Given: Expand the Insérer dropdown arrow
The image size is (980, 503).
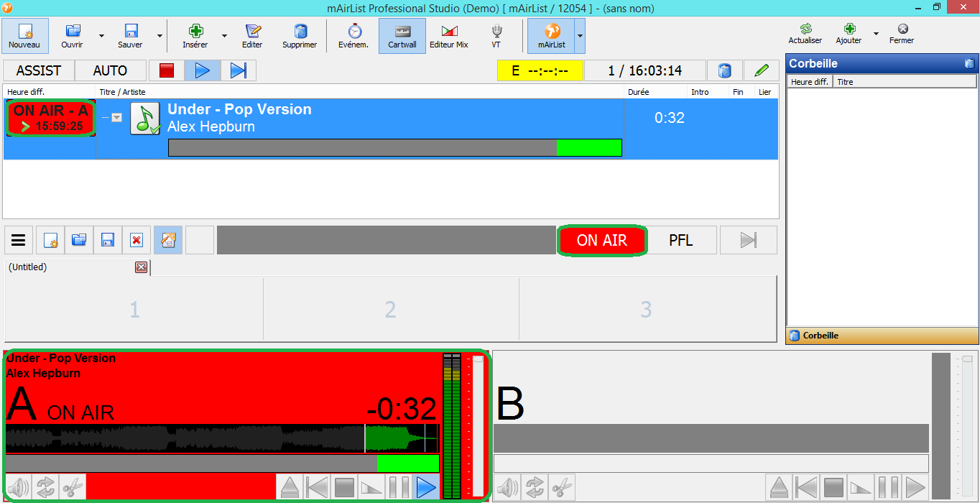Looking at the screenshot, I should (x=224, y=36).
